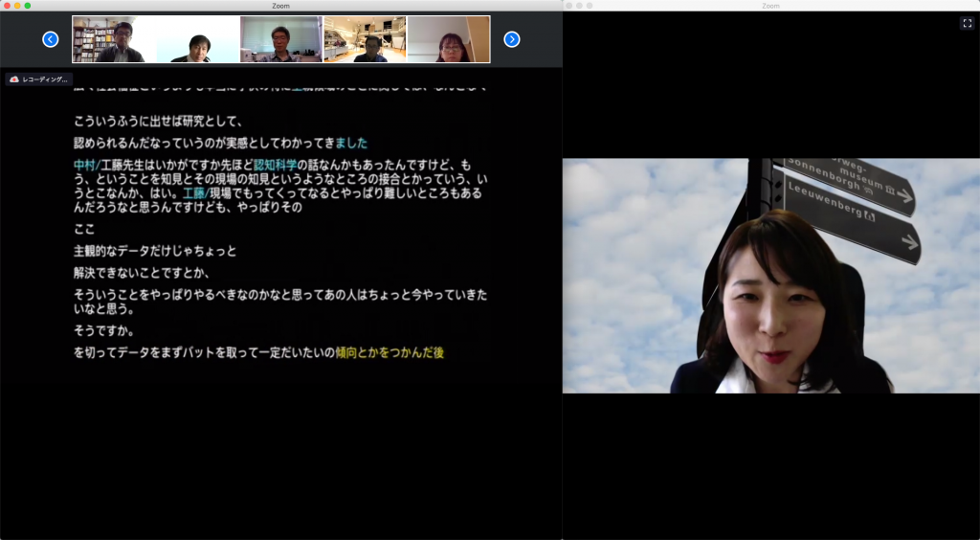Show previous participants with left arrow
Screen dimensions: 980x540
(x=51, y=39)
